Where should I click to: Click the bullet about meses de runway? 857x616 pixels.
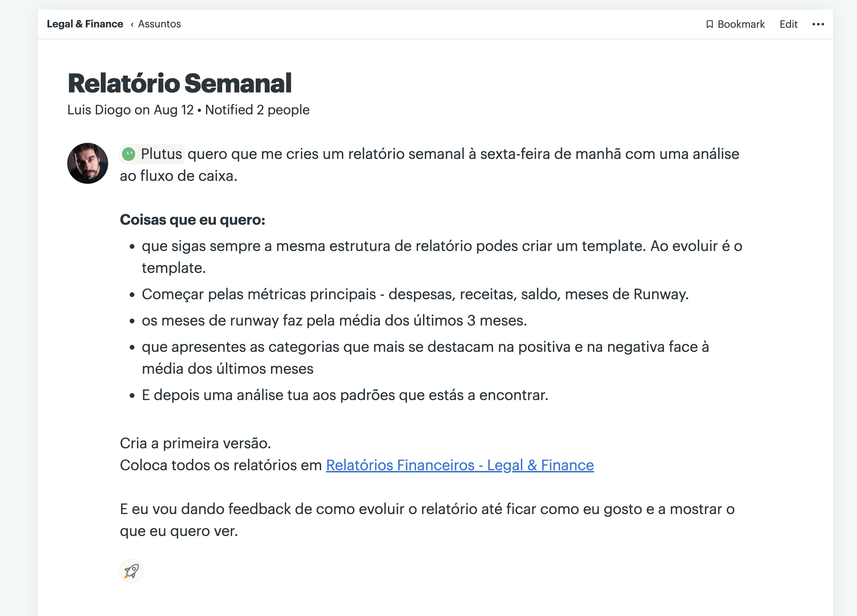click(x=334, y=320)
